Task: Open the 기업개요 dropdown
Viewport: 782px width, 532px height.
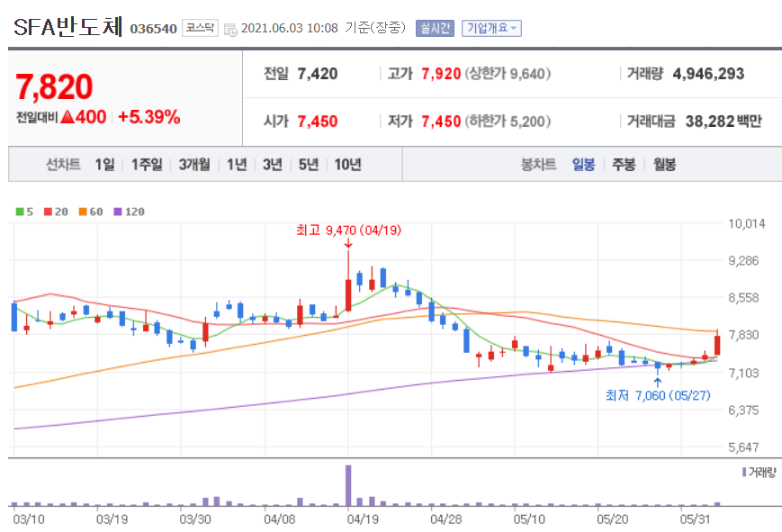Action: (491, 28)
